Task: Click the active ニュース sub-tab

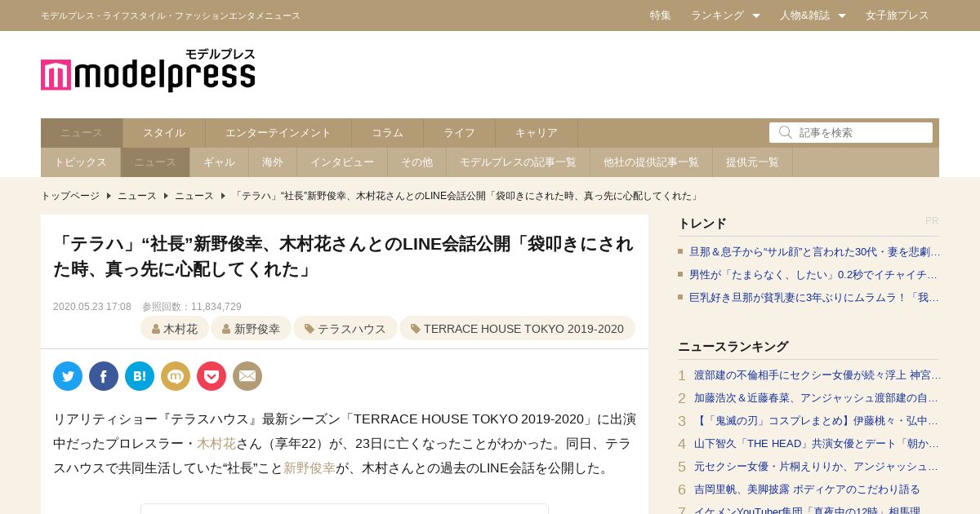Action: [x=155, y=162]
